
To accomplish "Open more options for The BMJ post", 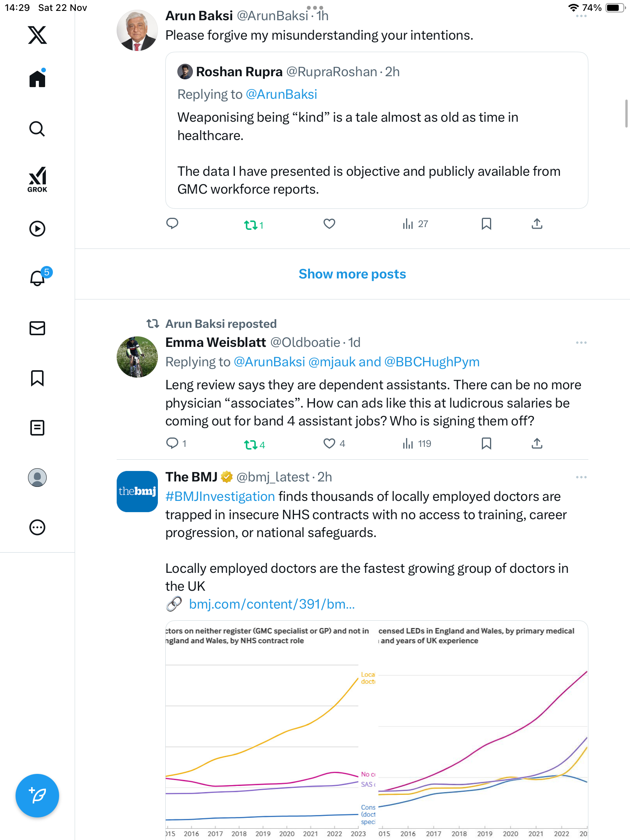I will [x=581, y=477].
